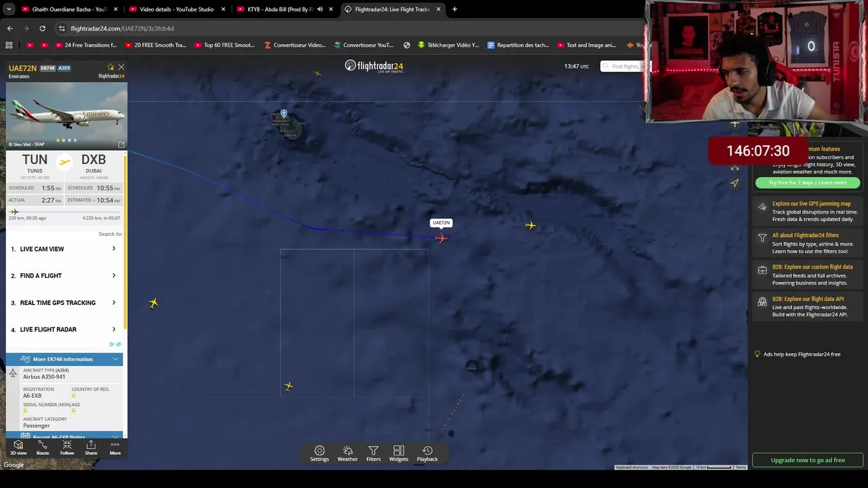Click the Flightradar24 logo
Viewport: 868px width, 488px height.
(374, 66)
